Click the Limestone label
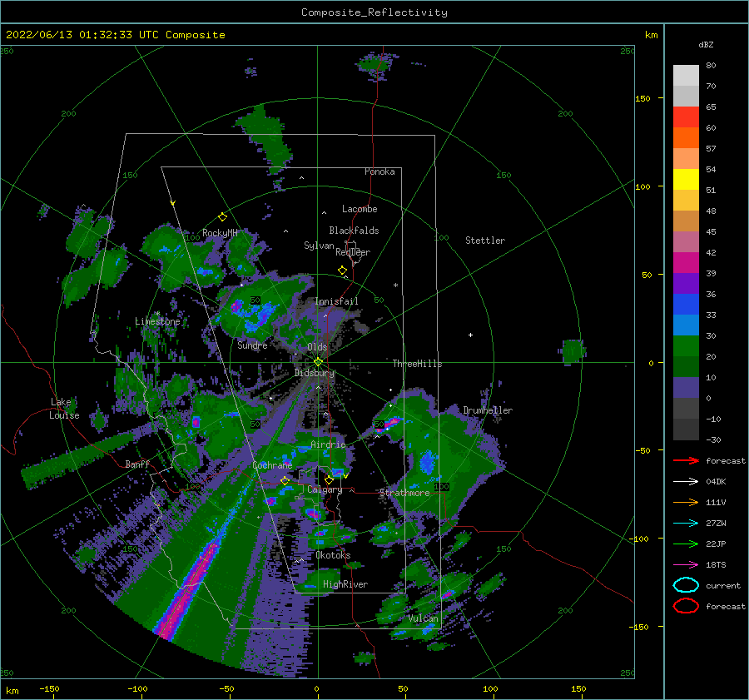The image size is (749, 700). tap(157, 321)
